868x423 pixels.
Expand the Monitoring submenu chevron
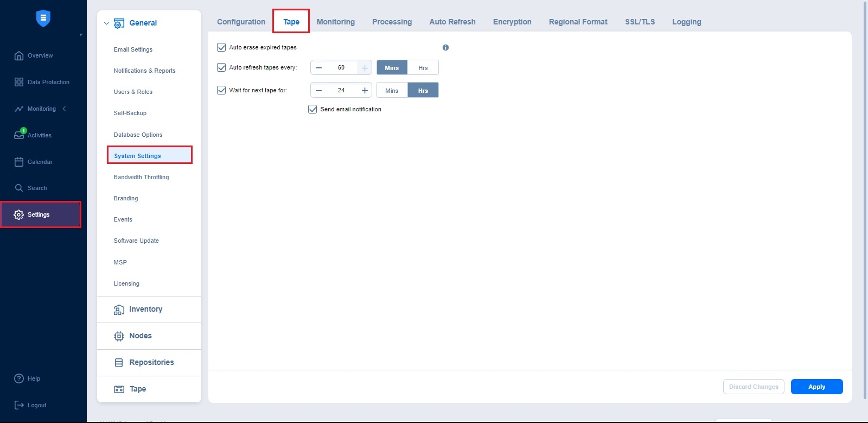pyautogui.click(x=65, y=109)
